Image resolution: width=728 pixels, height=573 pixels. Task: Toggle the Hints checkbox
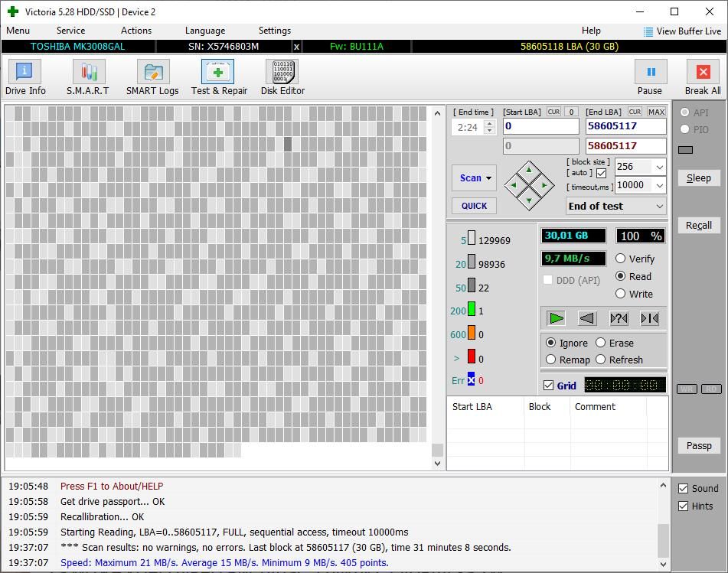(683, 506)
